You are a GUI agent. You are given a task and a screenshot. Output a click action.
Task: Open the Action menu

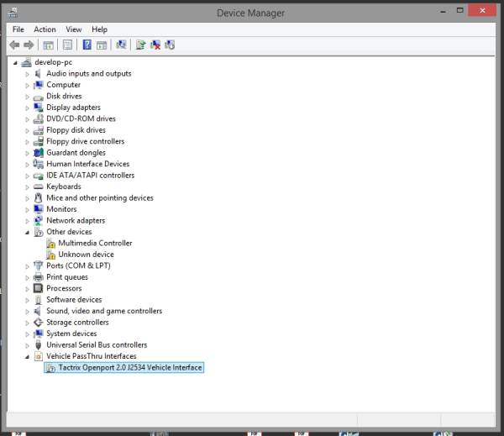pyautogui.click(x=45, y=29)
